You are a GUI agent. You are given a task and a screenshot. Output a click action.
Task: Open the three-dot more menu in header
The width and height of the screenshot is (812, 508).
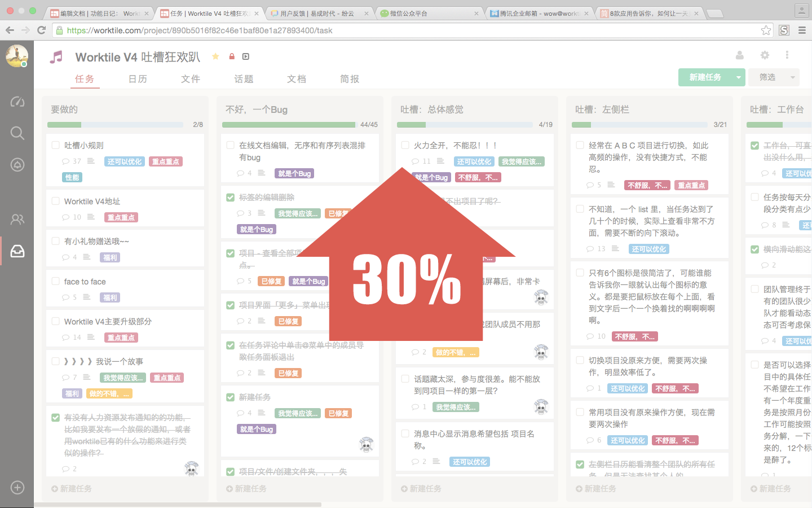787,55
